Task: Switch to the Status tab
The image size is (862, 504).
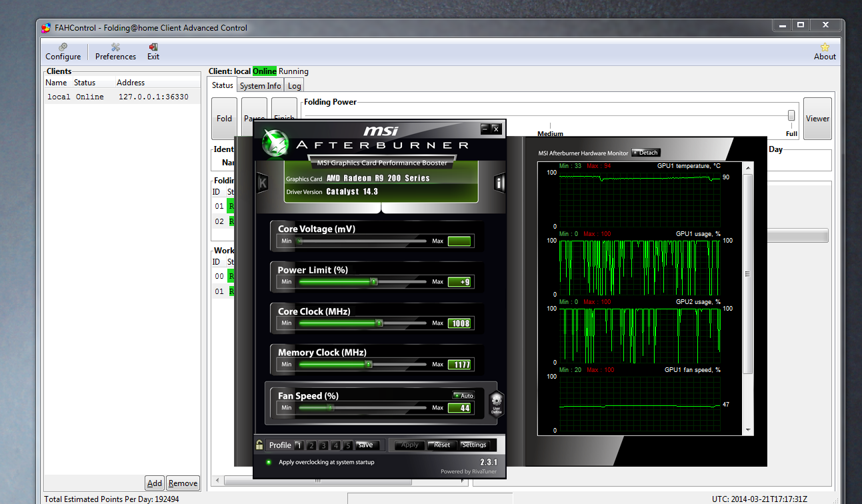Action: [223, 85]
